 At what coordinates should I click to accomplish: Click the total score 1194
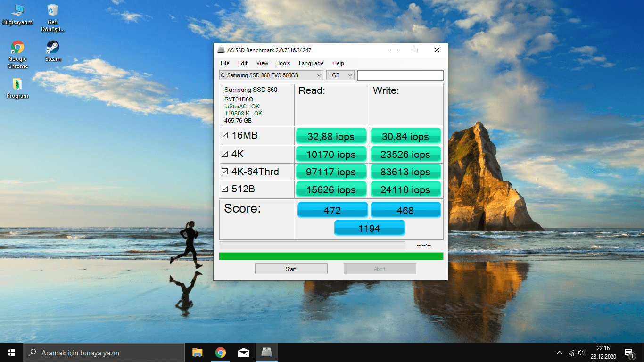[x=369, y=228]
